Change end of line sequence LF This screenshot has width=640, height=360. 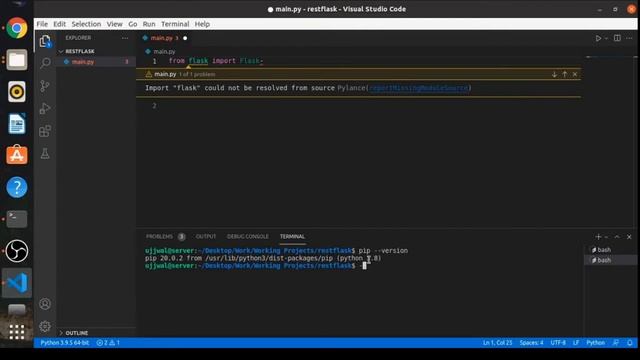576,343
